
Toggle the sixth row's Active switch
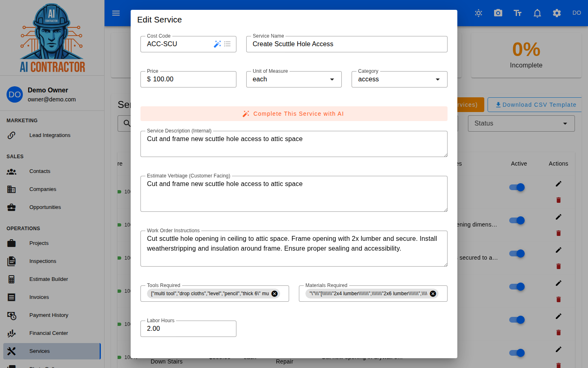pos(517,353)
